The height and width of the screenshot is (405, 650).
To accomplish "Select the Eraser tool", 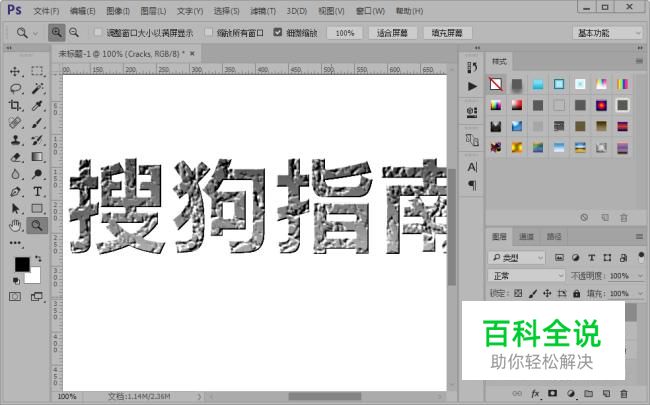I will click(x=15, y=157).
